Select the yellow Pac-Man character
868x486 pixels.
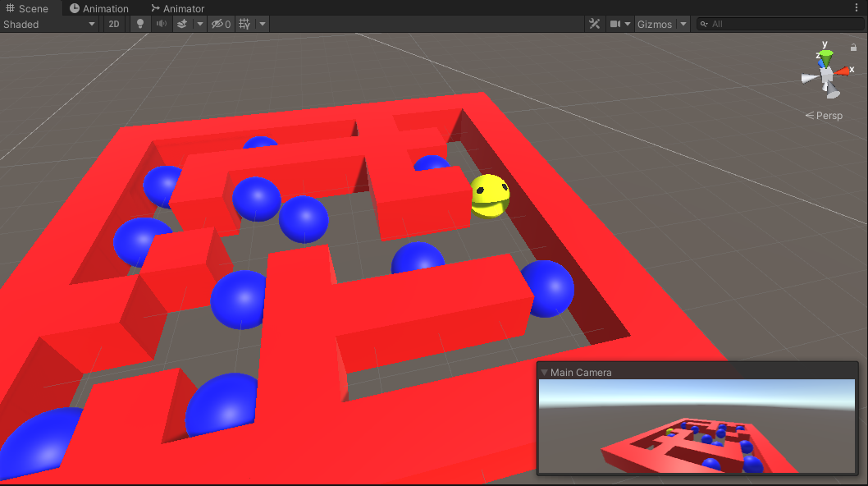[x=490, y=195]
